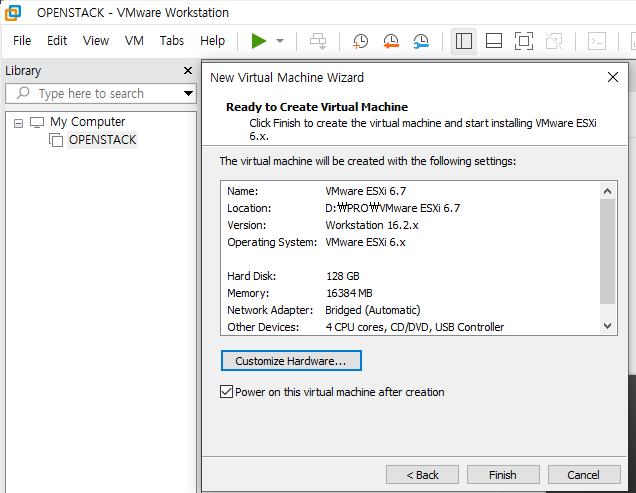Image resolution: width=636 pixels, height=493 pixels.
Task: Click the OPENSTACK VM icon in the tree
Action: pos(56,140)
